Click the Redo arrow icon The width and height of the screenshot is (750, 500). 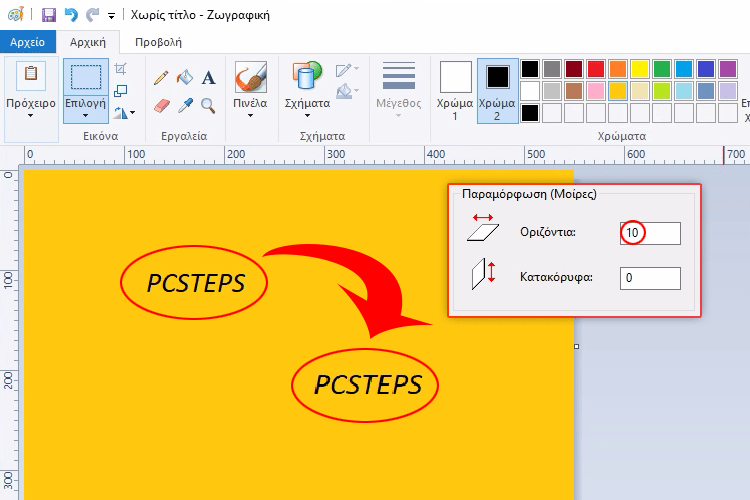(92, 15)
